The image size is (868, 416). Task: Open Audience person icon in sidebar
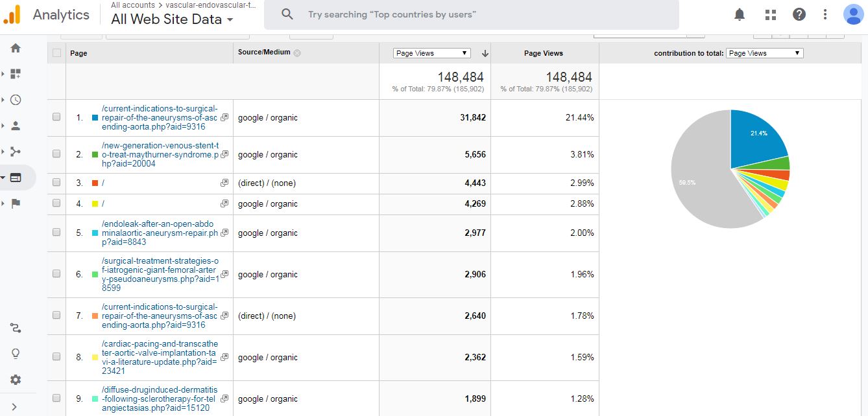click(x=16, y=126)
